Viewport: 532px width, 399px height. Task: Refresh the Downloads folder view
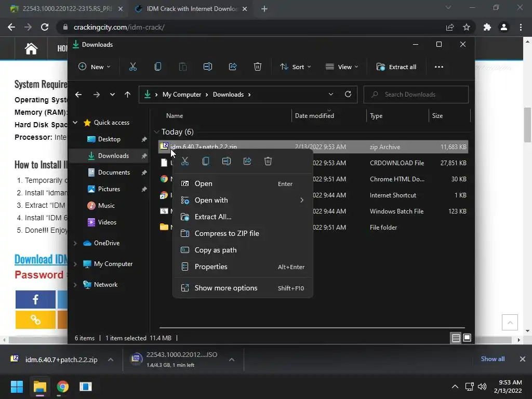(x=348, y=95)
